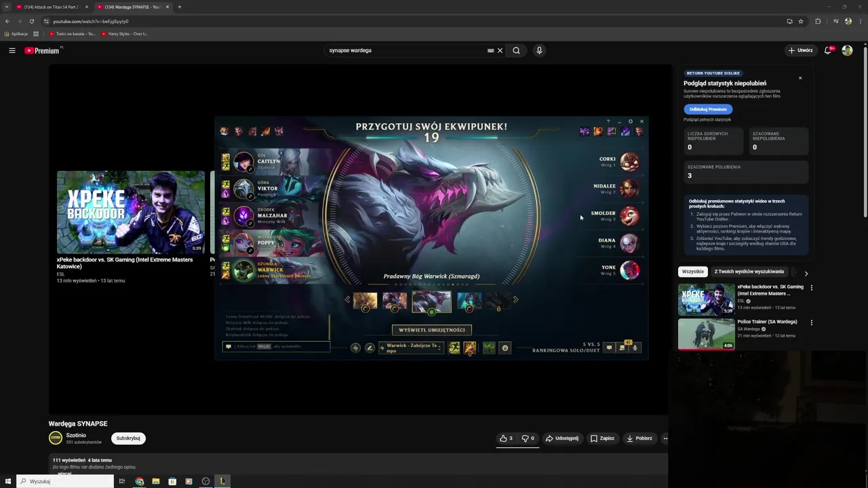
Task: Open a new browser tab
Action: point(179,7)
